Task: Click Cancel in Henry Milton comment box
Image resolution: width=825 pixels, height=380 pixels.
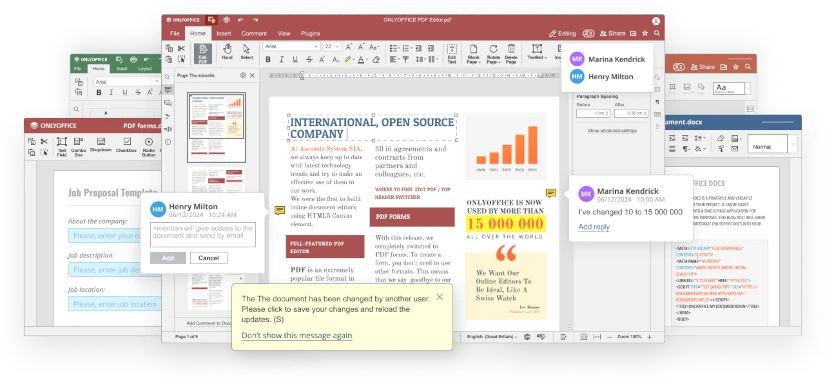Action: 208,258
